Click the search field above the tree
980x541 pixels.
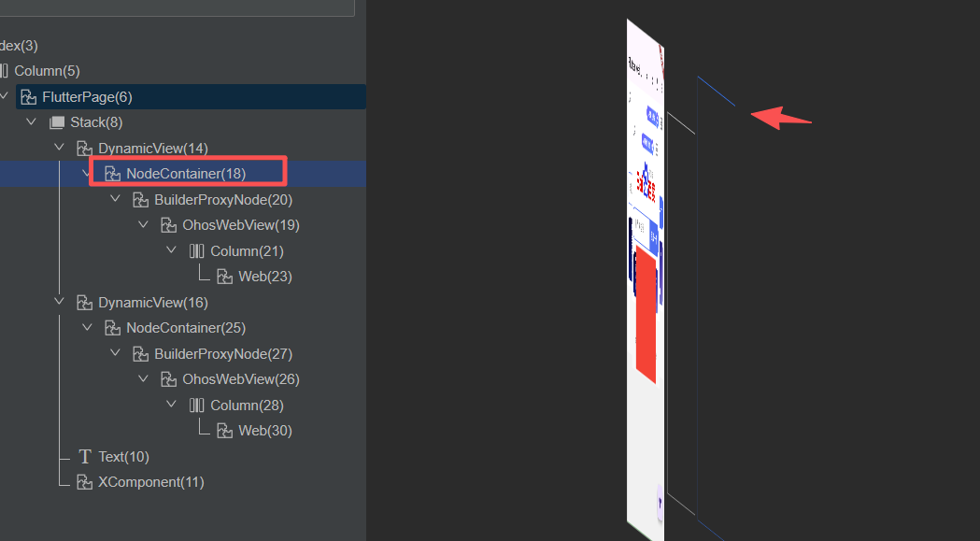tap(178, 7)
